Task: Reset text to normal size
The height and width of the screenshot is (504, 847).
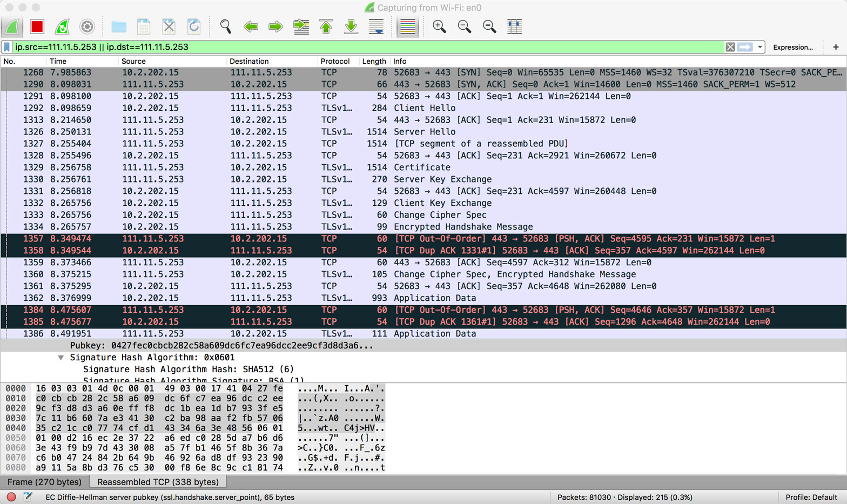Action: click(489, 26)
